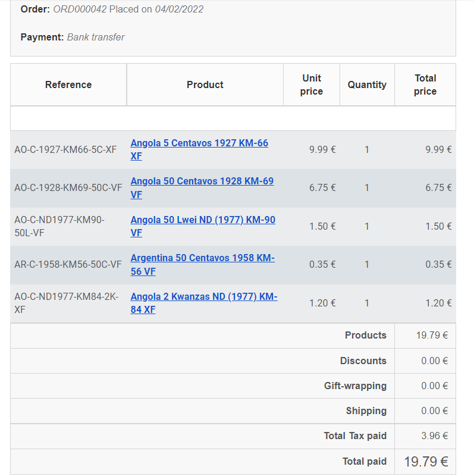Click the Shipping value 0.00 €

pos(434,411)
